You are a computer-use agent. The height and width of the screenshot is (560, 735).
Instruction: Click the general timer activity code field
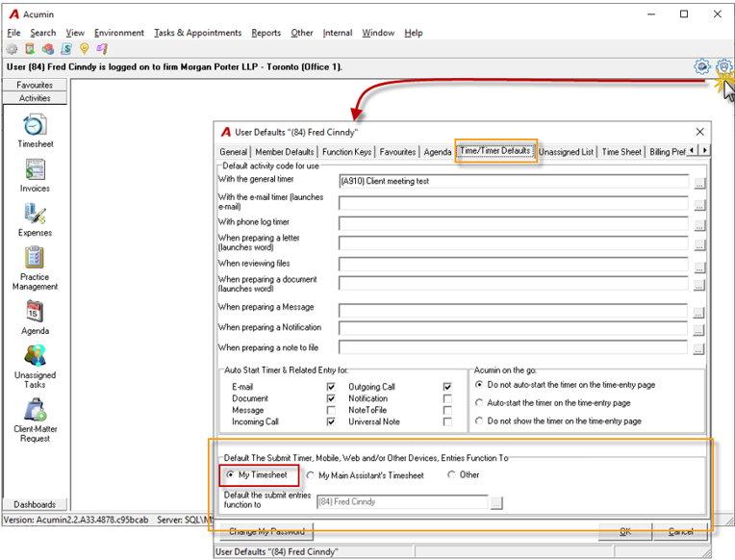coord(514,181)
